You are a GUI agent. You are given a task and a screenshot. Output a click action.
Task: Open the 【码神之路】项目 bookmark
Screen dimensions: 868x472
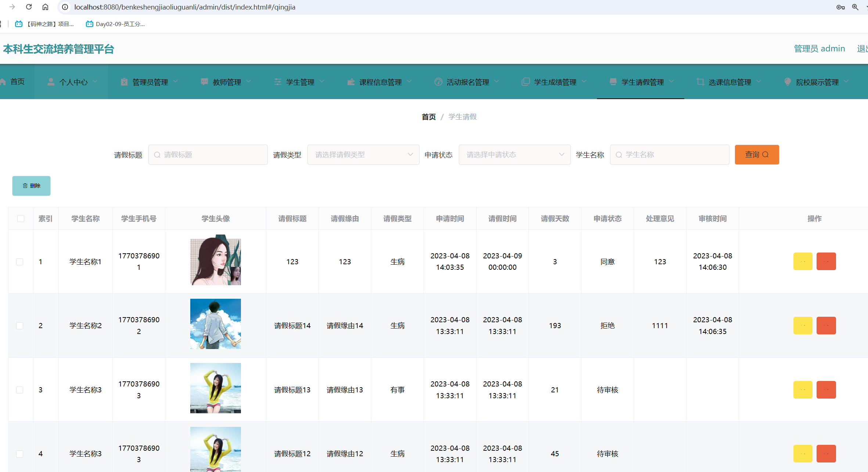tap(44, 24)
